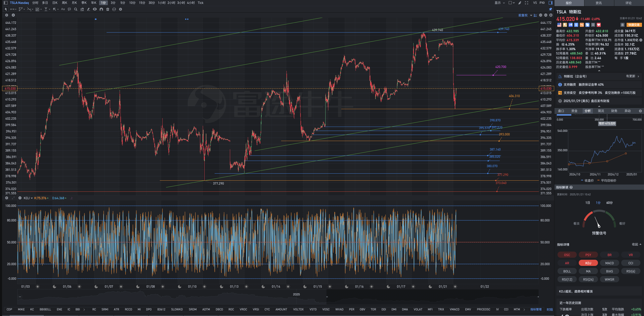Click analysis tabs settings gear
The width and height of the screenshot is (644, 316).
click(x=640, y=111)
